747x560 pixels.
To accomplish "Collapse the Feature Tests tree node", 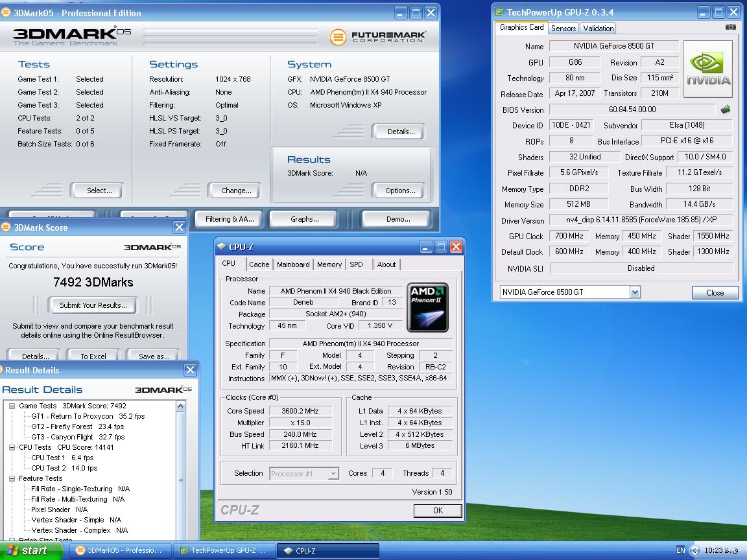I will point(12,478).
